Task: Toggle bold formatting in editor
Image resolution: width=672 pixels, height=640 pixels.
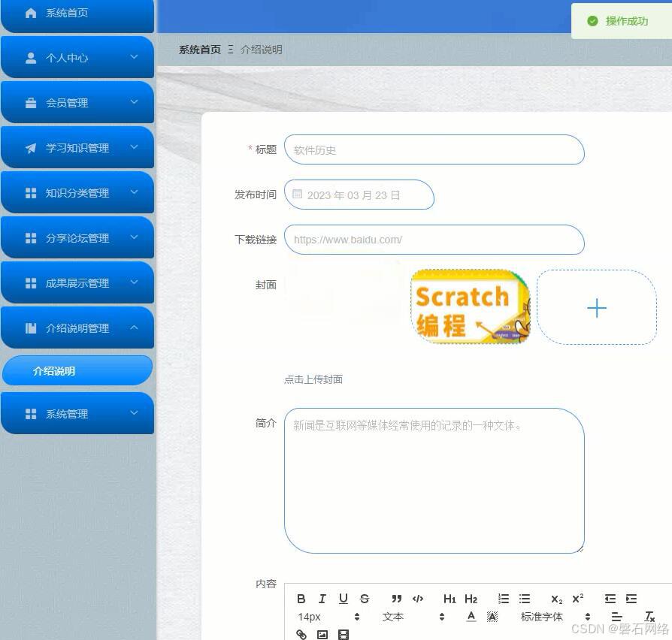Action: click(x=301, y=599)
